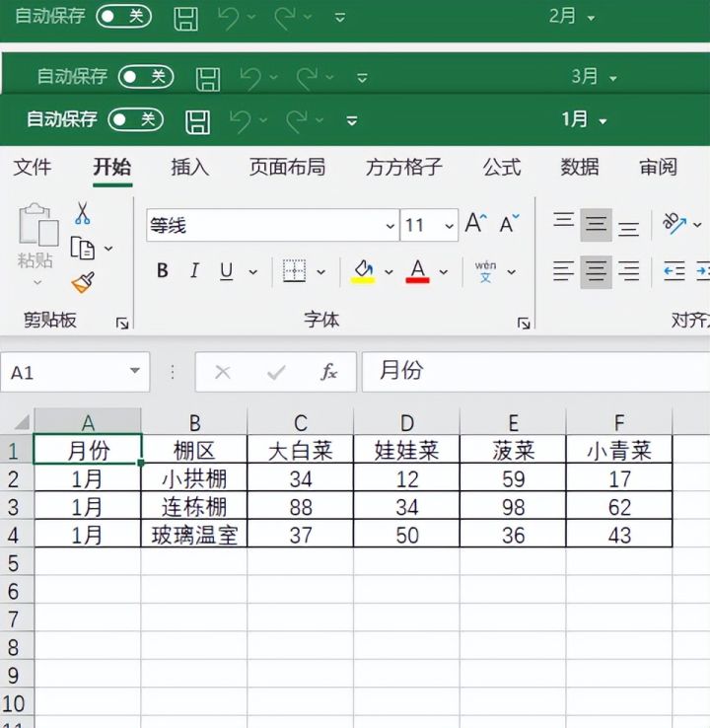Open underline style dropdown arrow
The height and width of the screenshot is (728, 710).
coord(252,272)
